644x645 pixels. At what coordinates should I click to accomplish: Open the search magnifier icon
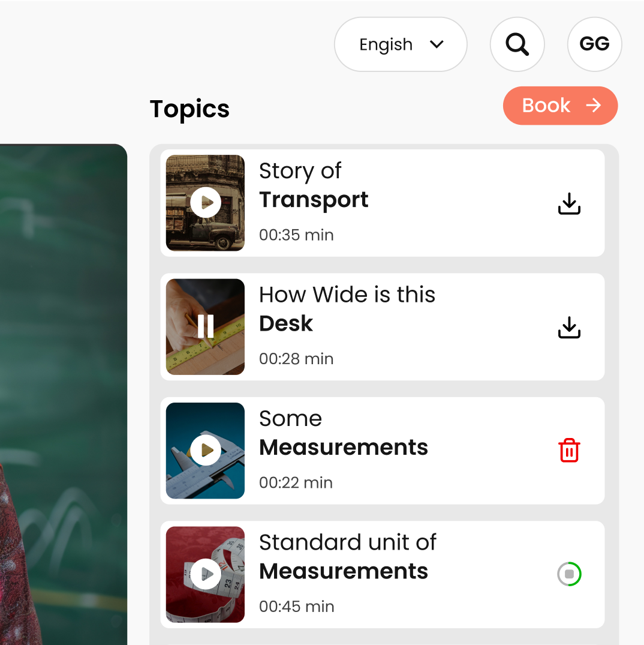point(517,44)
